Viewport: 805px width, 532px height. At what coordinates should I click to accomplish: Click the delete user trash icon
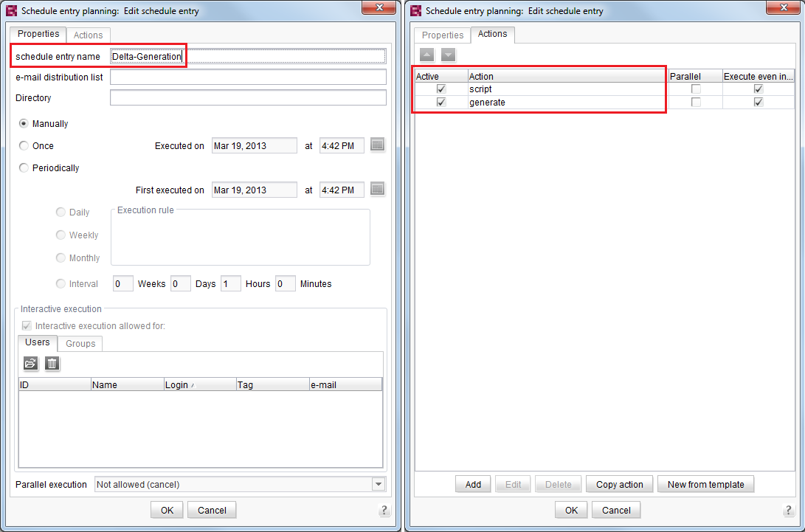point(52,363)
